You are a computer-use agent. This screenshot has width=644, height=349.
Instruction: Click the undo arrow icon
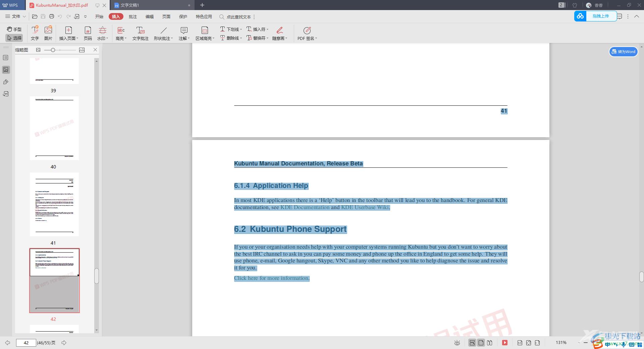click(x=60, y=16)
